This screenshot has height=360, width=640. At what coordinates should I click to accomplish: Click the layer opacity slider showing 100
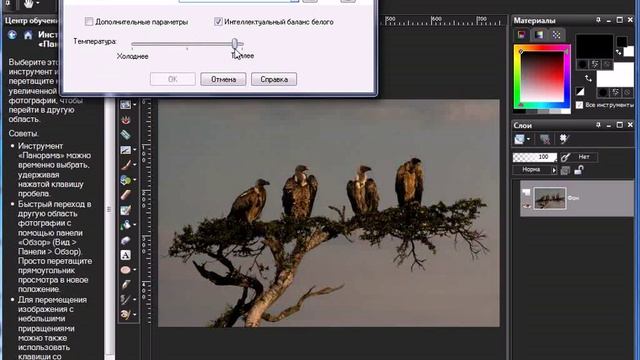(x=535, y=157)
